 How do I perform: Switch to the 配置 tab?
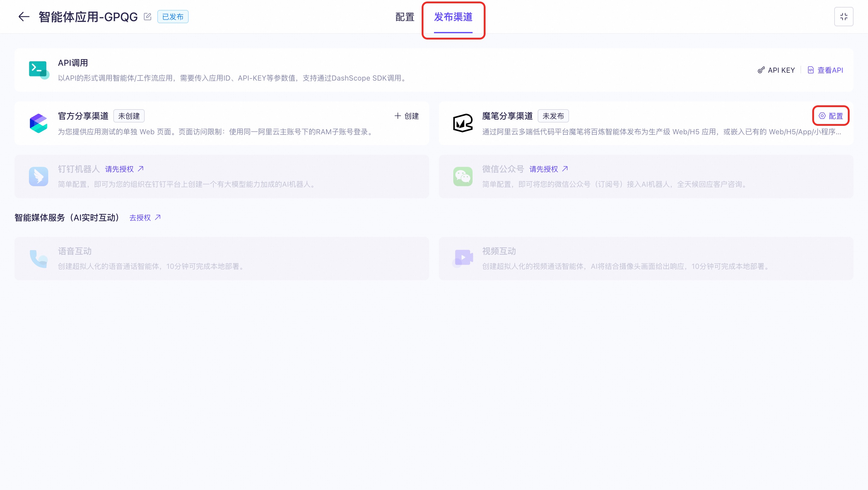(x=405, y=17)
